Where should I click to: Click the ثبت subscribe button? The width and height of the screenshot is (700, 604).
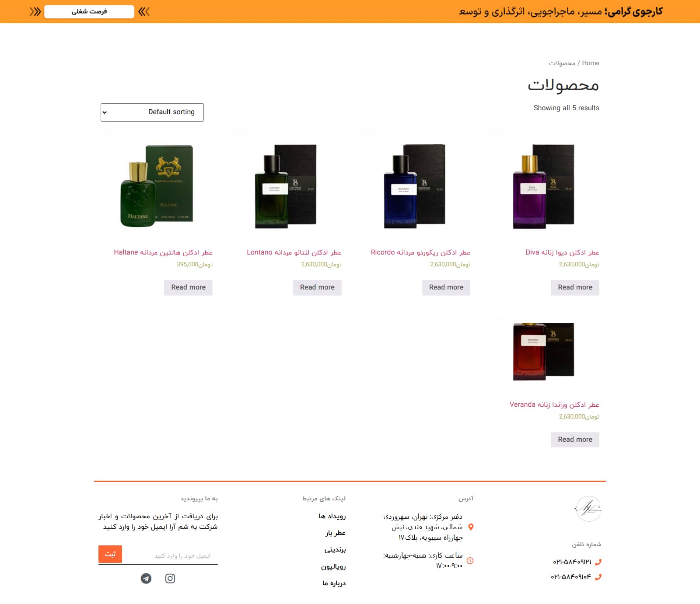pos(110,554)
